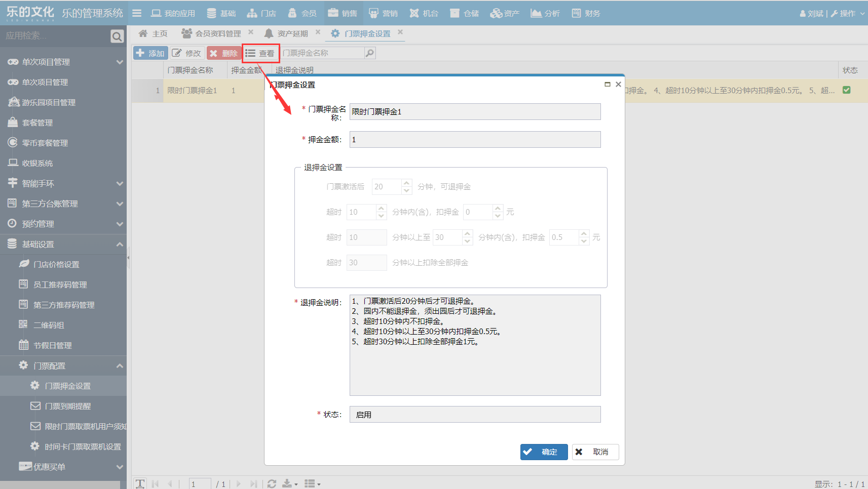Open the list view options icon in footer
Screen dimensions: 868x489
pyautogui.click(x=312, y=484)
